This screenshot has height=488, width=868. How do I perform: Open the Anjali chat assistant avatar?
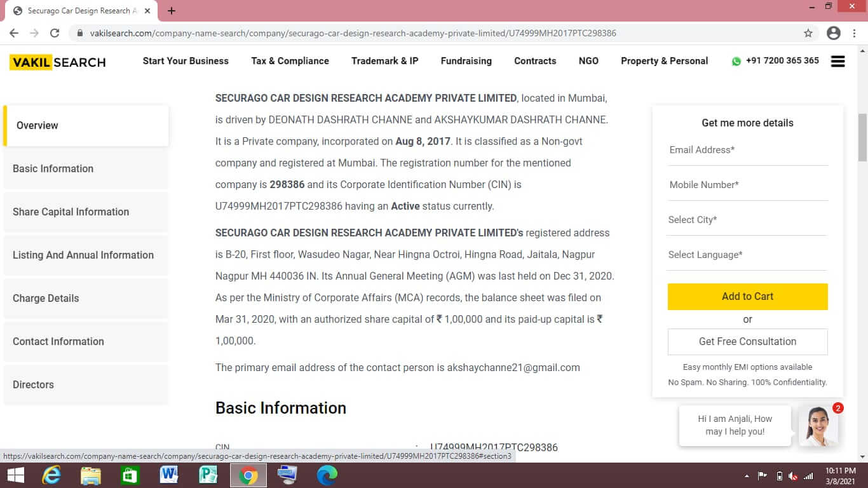pos(818,426)
